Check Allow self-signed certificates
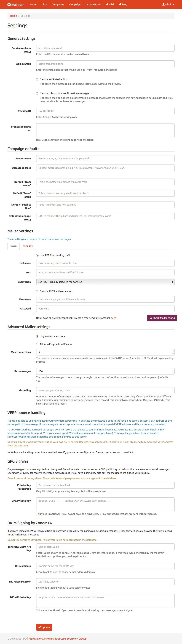 [x=37, y=344]
